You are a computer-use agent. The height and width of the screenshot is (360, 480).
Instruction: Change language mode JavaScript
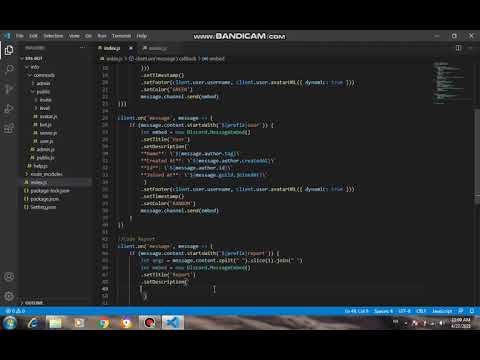click(442, 311)
